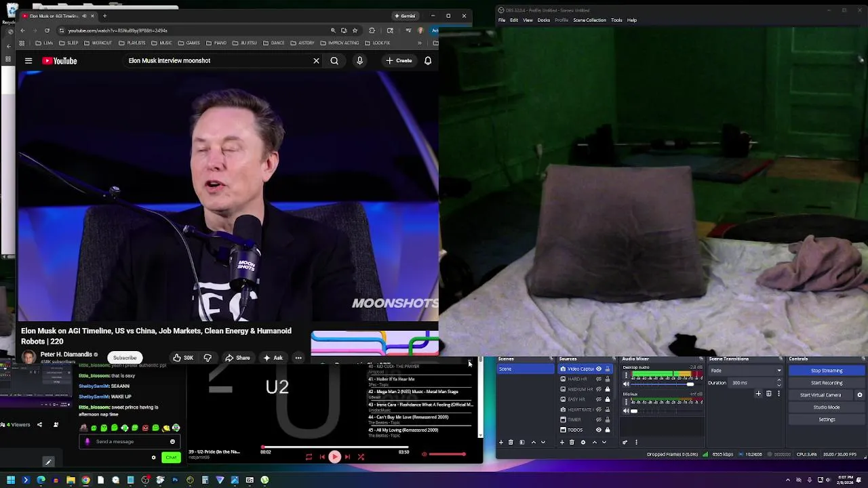Open Desktop Audio options dots menu
Image resolution: width=868 pixels, height=488 pixels.
626,375
